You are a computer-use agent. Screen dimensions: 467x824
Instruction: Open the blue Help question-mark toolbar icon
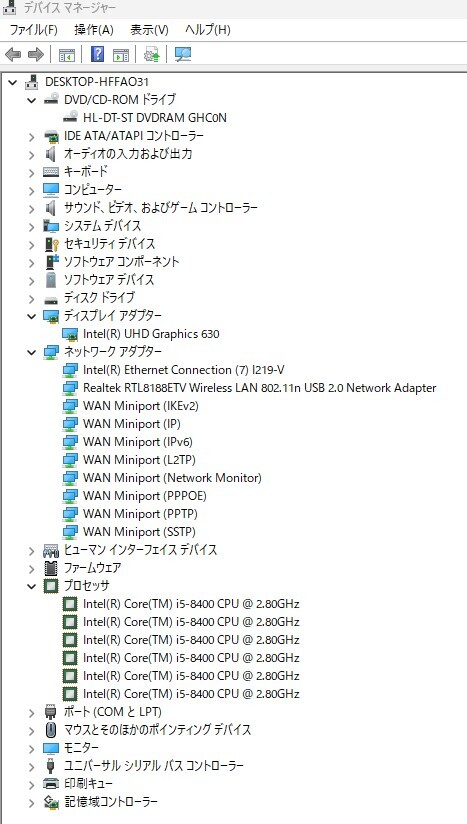click(x=97, y=54)
